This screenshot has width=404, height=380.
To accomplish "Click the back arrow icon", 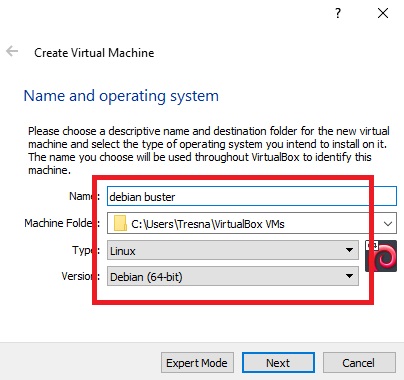I will click(12, 51).
